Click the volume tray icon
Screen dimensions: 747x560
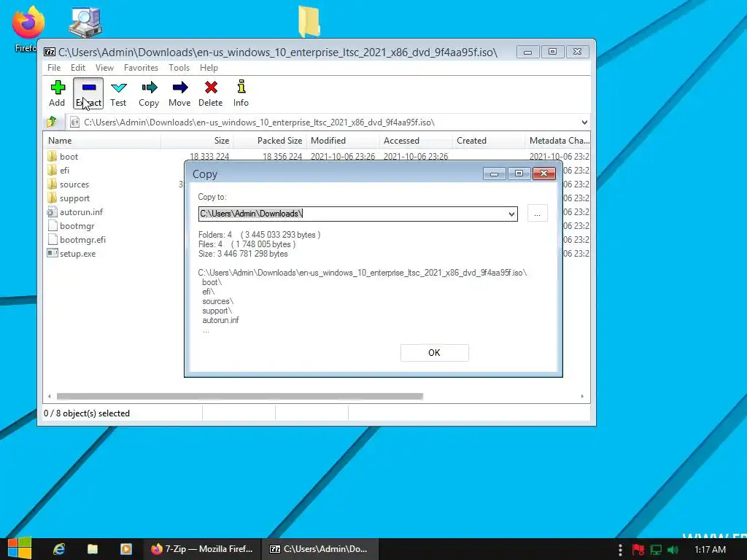[673, 550]
